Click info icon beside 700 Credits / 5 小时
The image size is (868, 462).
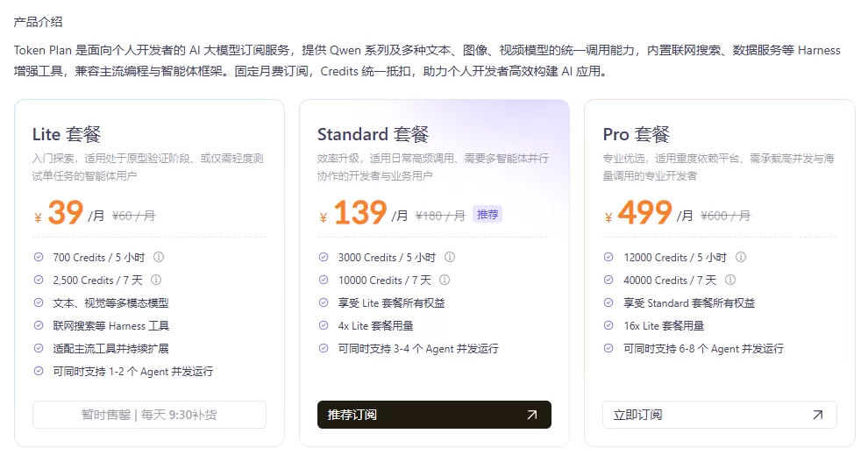pyautogui.click(x=159, y=257)
